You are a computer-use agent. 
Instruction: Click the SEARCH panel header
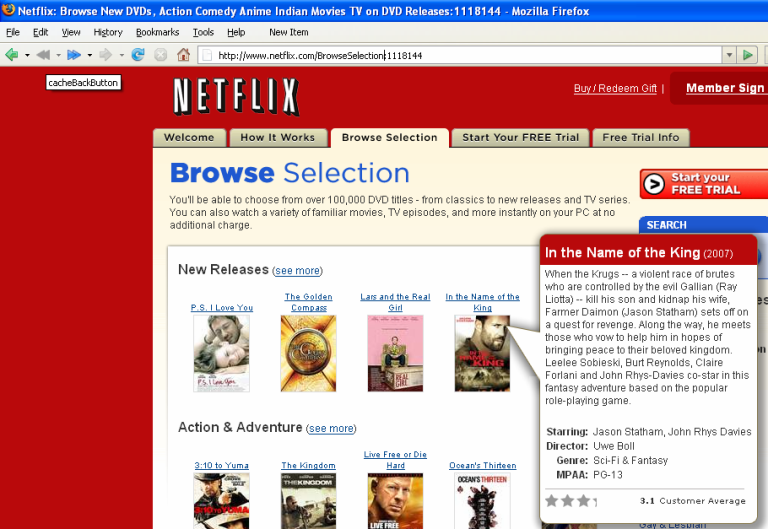(x=703, y=225)
